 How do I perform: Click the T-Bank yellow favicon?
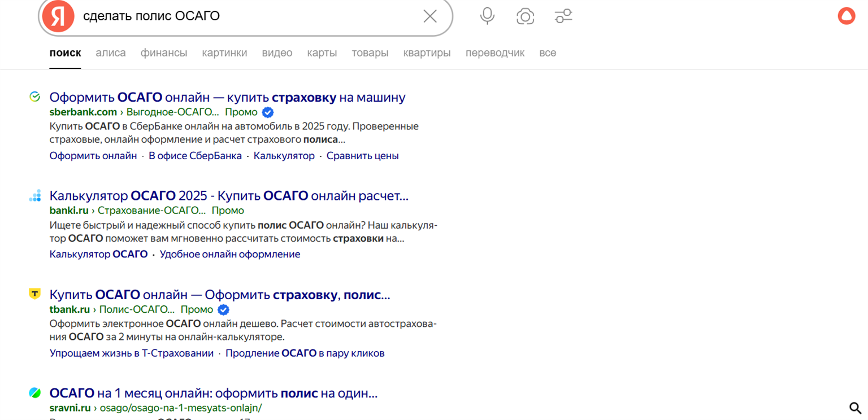coord(35,294)
